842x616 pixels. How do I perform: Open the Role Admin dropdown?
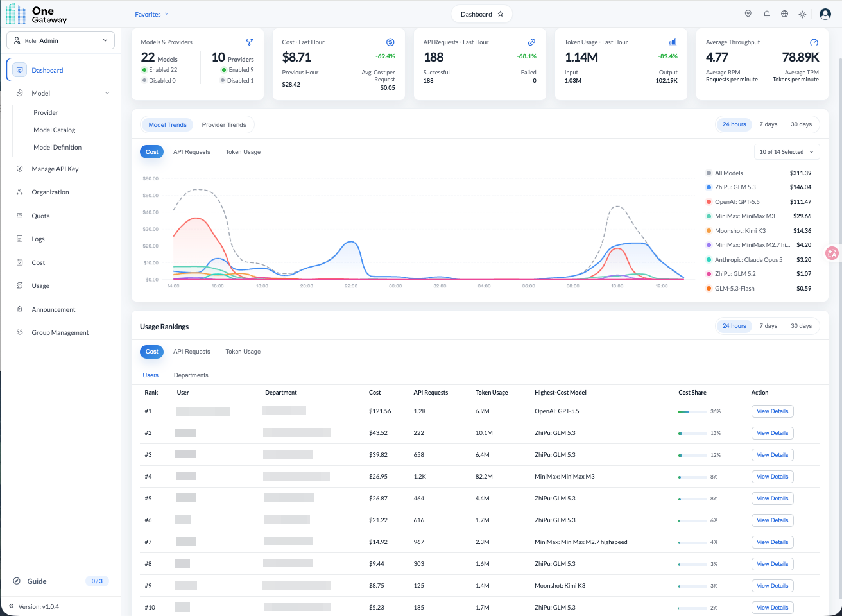pos(60,40)
